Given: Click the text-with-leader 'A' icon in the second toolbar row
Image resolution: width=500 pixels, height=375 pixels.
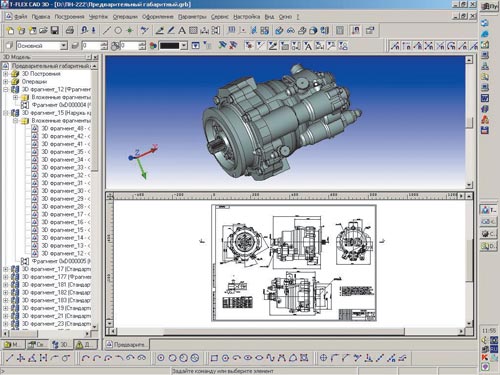Looking at the screenshot, I should [x=308, y=46].
